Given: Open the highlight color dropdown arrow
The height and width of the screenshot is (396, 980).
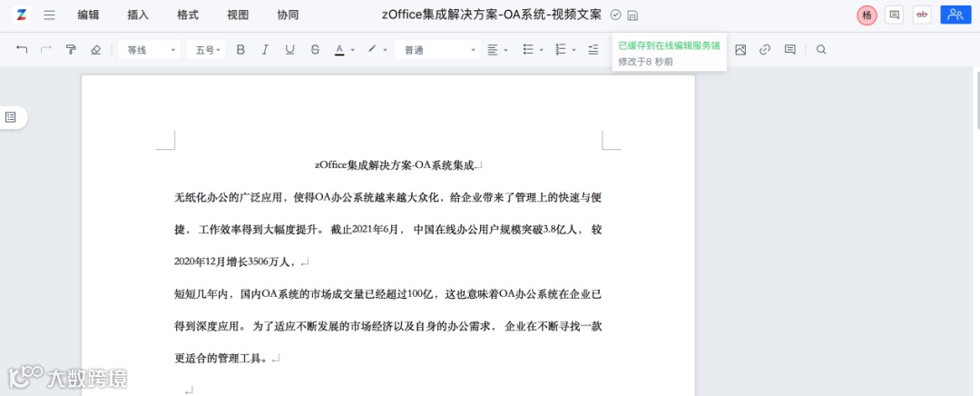Looking at the screenshot, I should 385,50.
